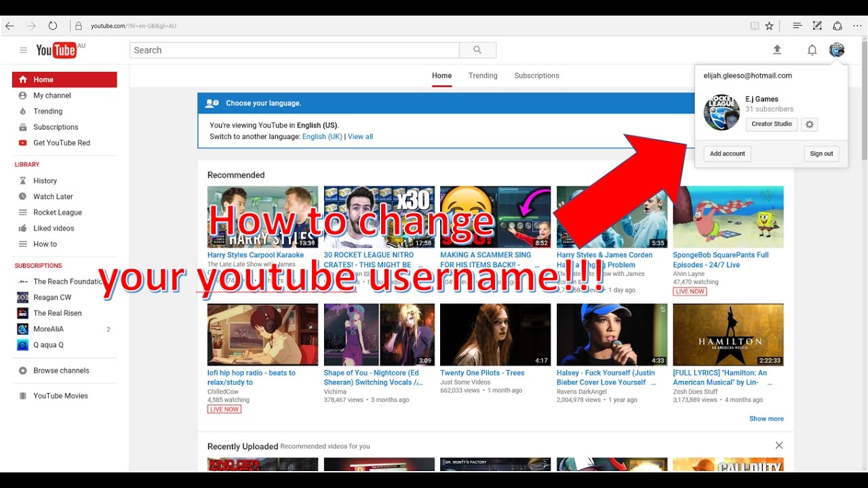Screen dimensions: 868x488
Task: Switch to the Subscriptions tab
Action: tap(536, 76)
